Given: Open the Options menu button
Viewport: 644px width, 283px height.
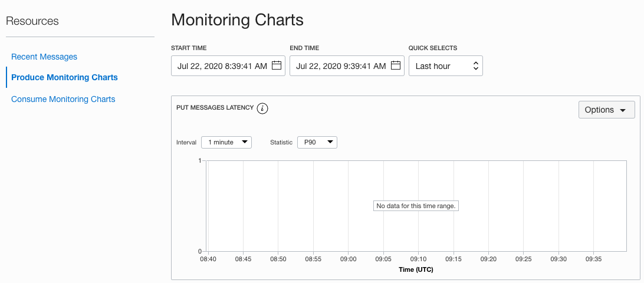Looking at the screenshot, I should (606, 110).
